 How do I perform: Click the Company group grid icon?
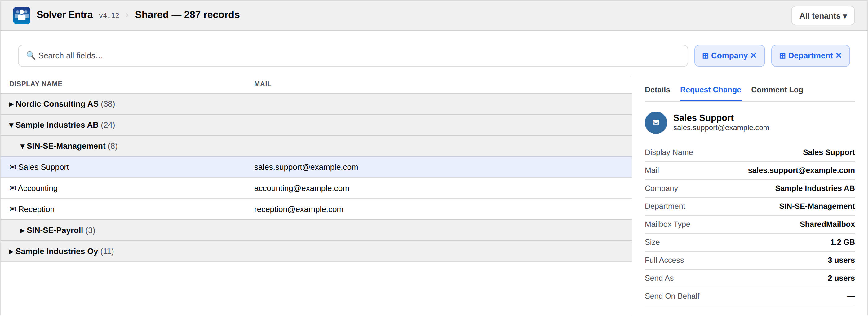point(705,56)
